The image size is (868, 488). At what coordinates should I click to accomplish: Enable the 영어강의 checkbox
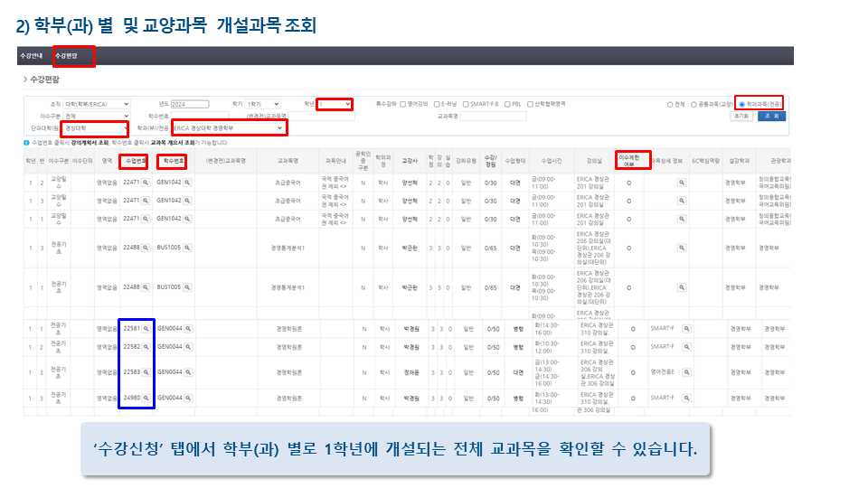403,104
